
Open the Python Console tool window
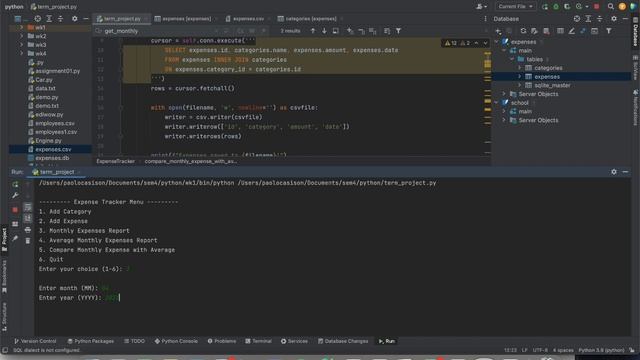[x=176, y=341]
